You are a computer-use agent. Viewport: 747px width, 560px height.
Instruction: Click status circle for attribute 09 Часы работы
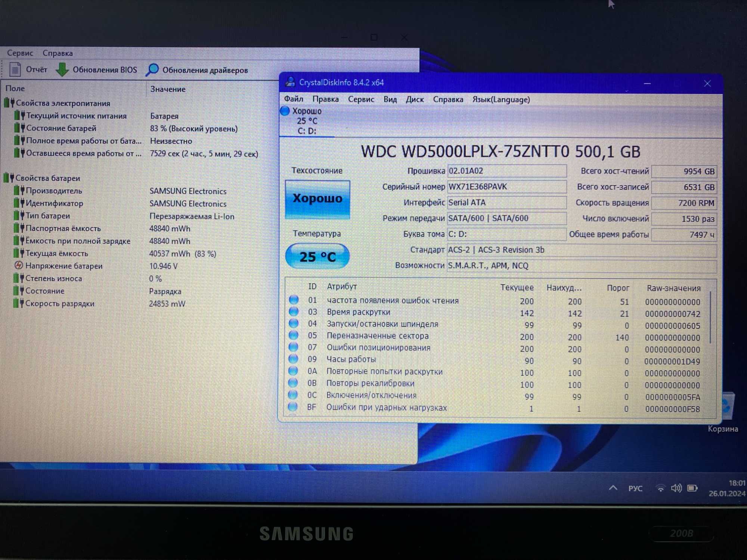[294, 359]
